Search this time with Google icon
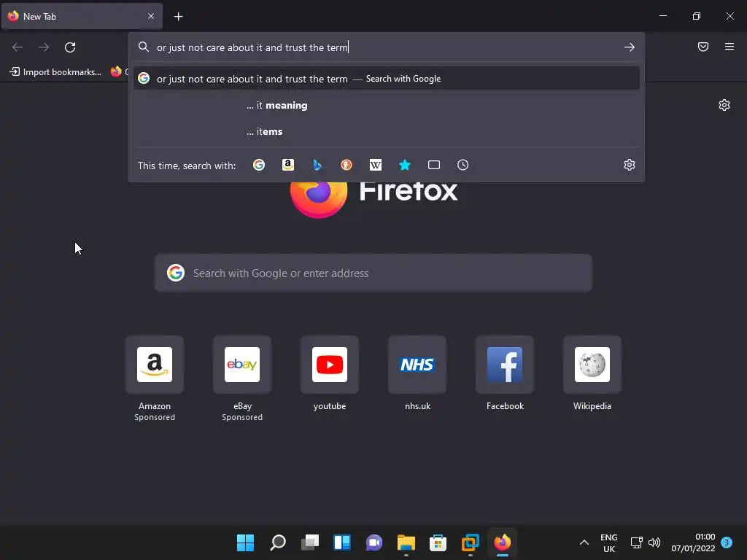The image size is (747, 560). pos(259,166)
